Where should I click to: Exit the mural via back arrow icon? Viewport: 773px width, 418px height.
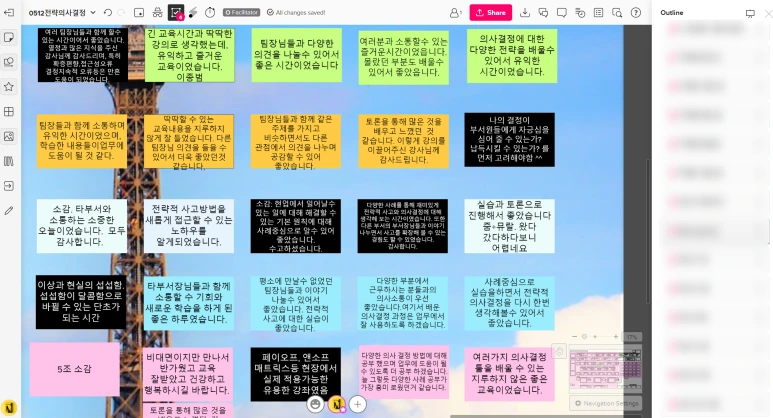(x=9, y=13)
